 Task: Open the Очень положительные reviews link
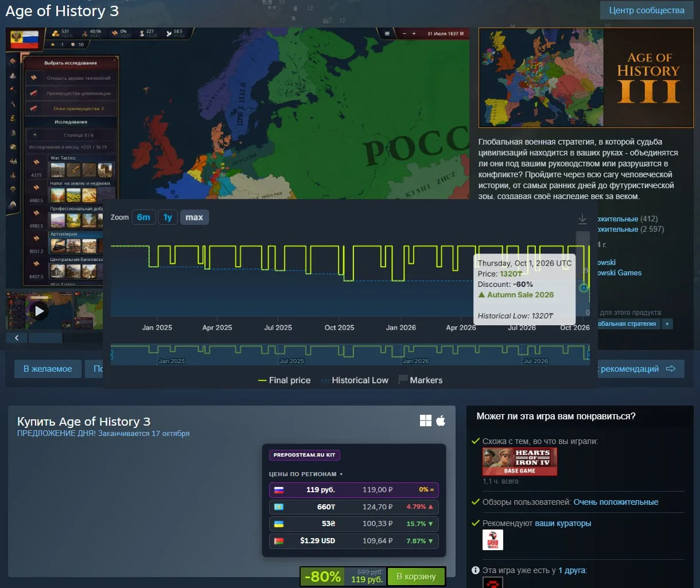point(616,502)
